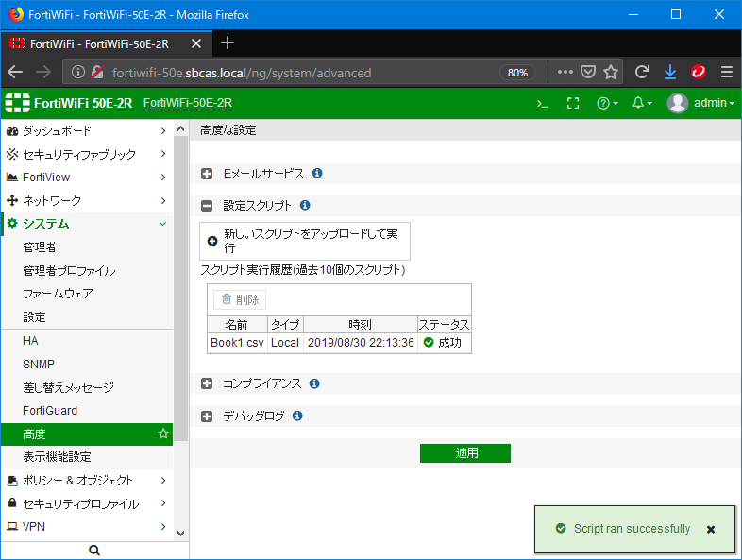
Task: Open Firefox page actions ellipsis
Action: coord(565,72)
